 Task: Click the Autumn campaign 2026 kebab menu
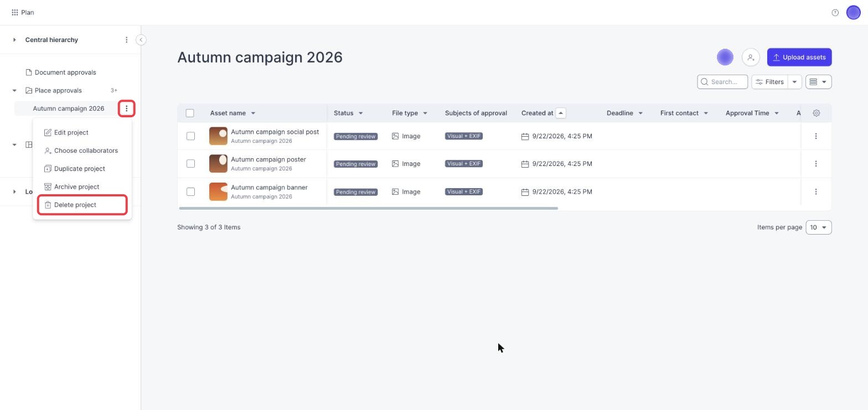(x=126, y=108)
